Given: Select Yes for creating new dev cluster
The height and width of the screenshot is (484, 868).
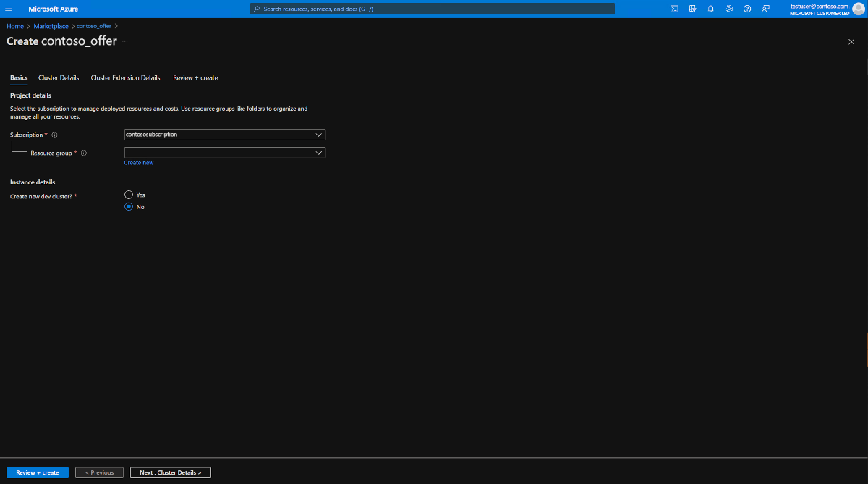Looking at the screenshot, I should (128, 194).
